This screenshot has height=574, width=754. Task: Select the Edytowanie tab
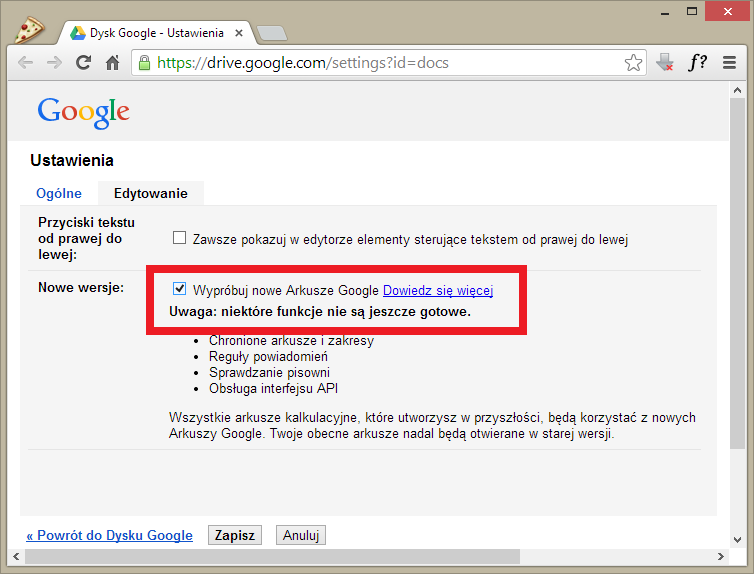click(x=151, y=193)
